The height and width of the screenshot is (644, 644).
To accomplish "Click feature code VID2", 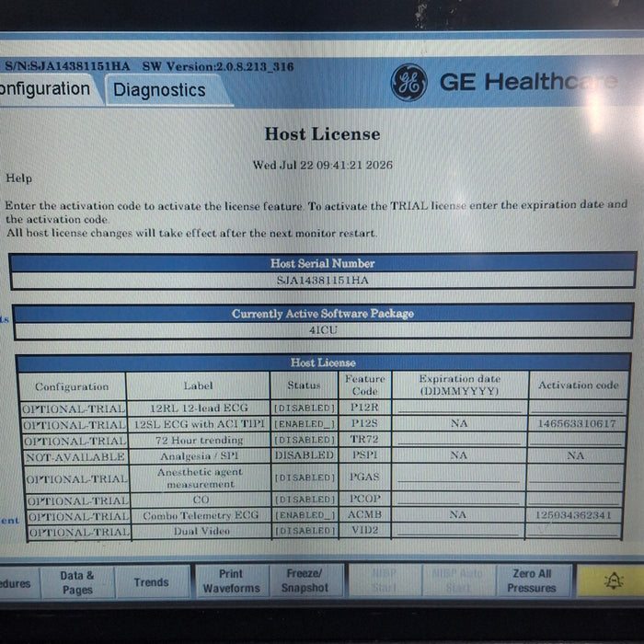I will [x=364, y=530].
